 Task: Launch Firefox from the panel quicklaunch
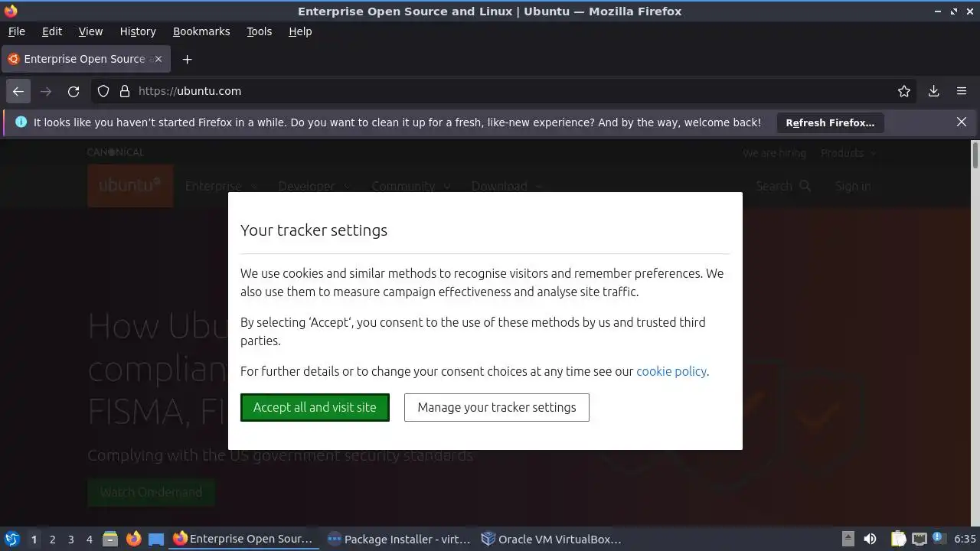click(133, 539)
